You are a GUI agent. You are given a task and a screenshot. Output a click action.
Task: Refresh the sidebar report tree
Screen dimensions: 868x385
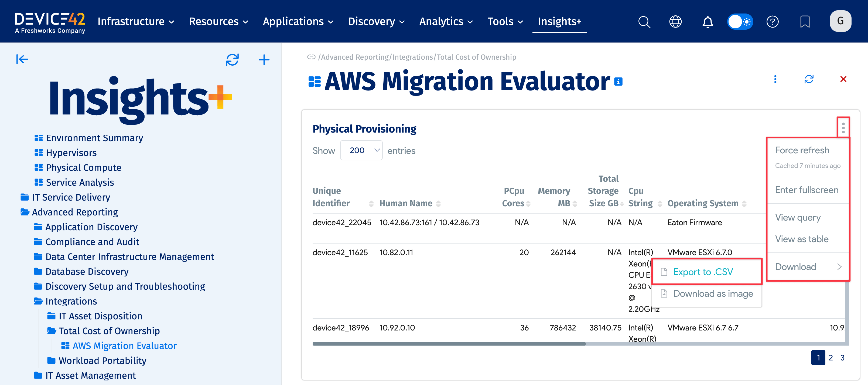[x=232, y=60]
